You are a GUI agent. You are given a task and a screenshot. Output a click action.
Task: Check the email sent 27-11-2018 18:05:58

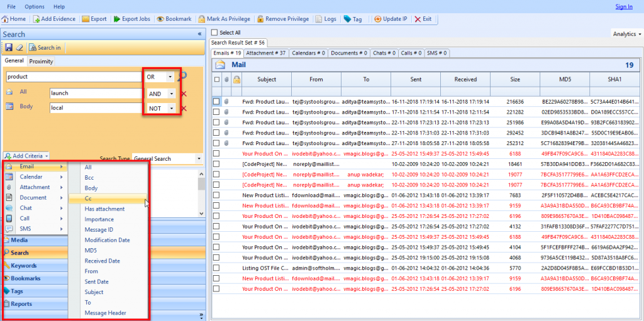[216, 143]
